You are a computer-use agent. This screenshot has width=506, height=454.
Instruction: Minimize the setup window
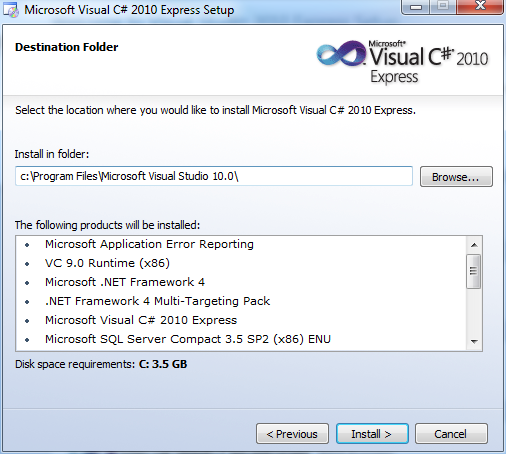tap(416, 7)
